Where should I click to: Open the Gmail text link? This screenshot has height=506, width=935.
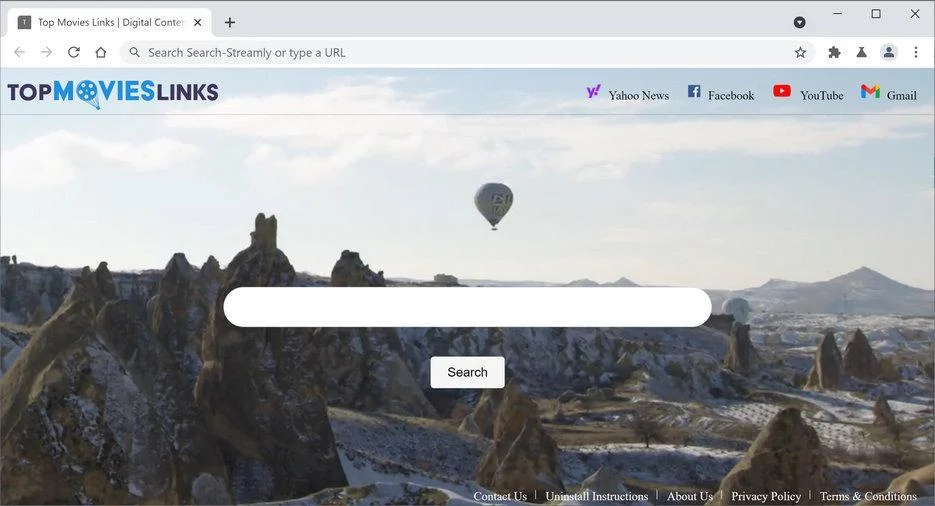[x=902, y=95]
